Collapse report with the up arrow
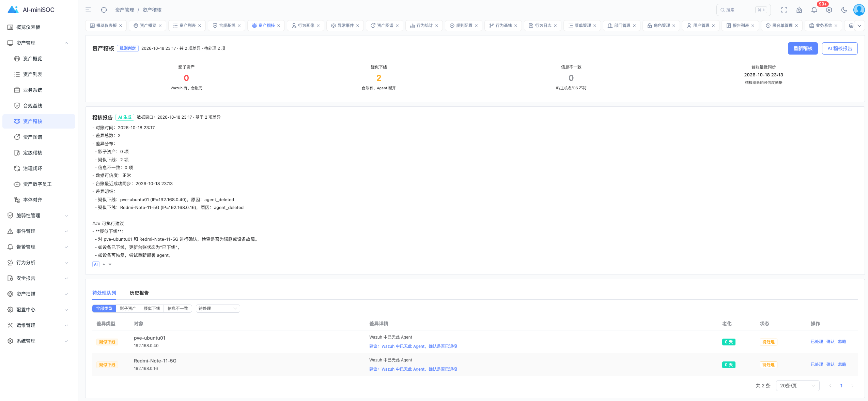 (x=104, y=264)
